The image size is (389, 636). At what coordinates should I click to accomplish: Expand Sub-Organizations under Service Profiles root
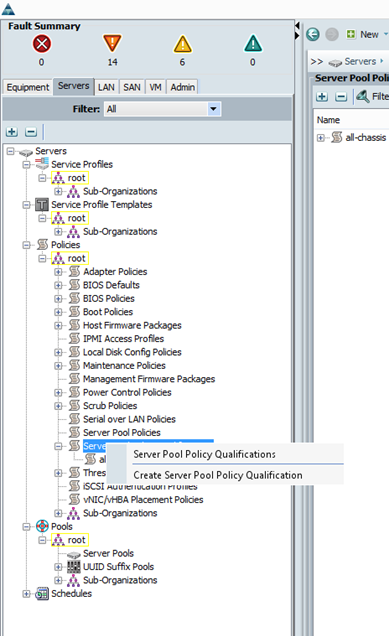coord(58,191)
